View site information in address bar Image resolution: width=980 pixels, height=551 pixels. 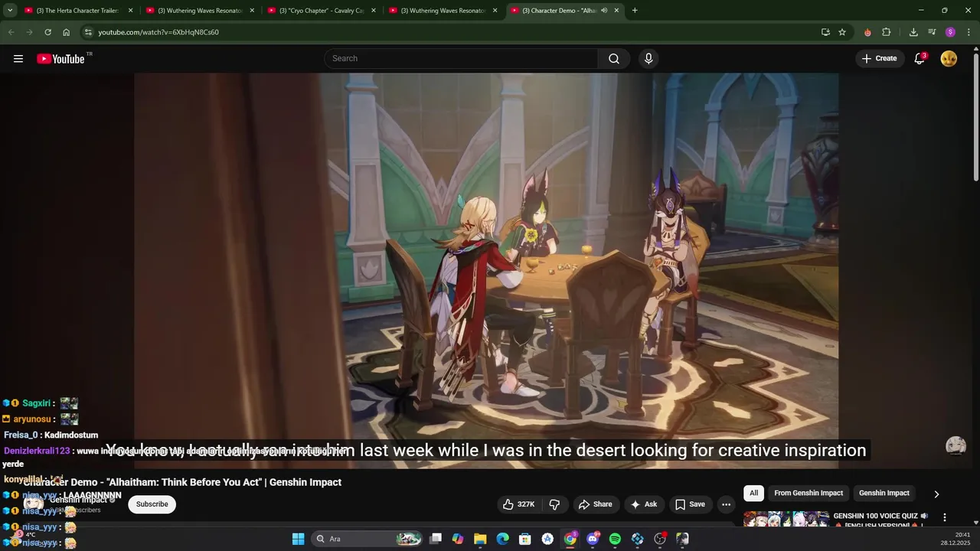[x=88, y=32]
